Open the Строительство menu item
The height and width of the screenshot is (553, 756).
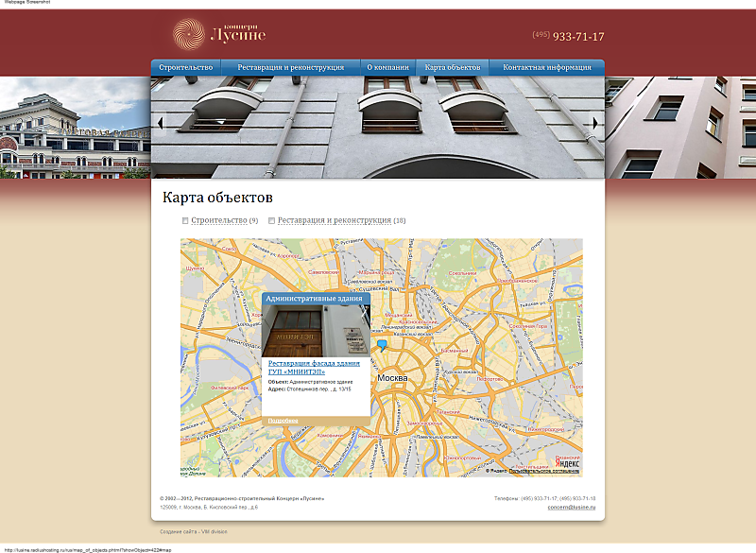(186, 67)
